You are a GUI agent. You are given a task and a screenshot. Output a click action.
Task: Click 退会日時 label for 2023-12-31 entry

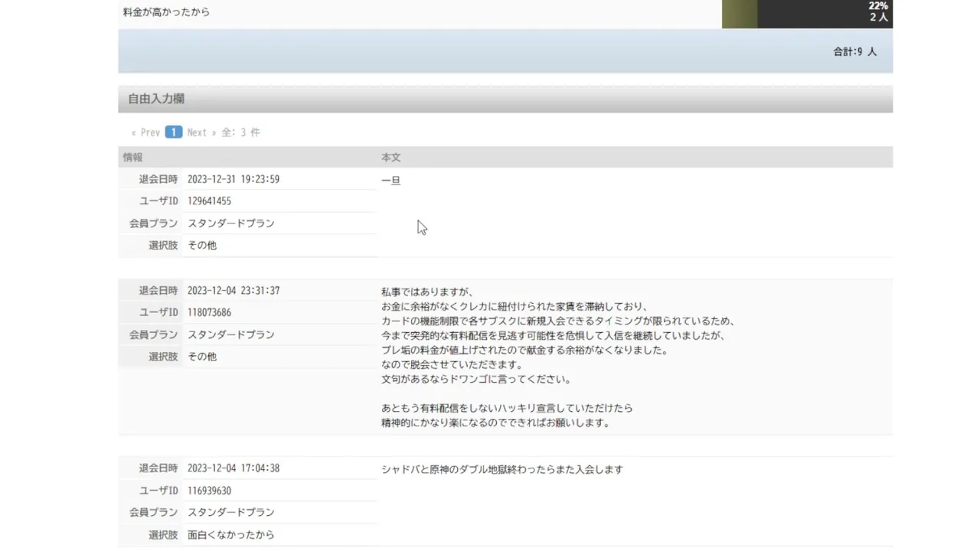click(158, 179)
